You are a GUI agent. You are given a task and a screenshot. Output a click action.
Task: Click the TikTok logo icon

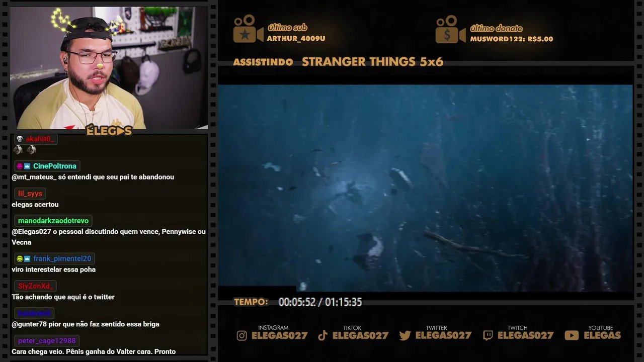point(323,335)
